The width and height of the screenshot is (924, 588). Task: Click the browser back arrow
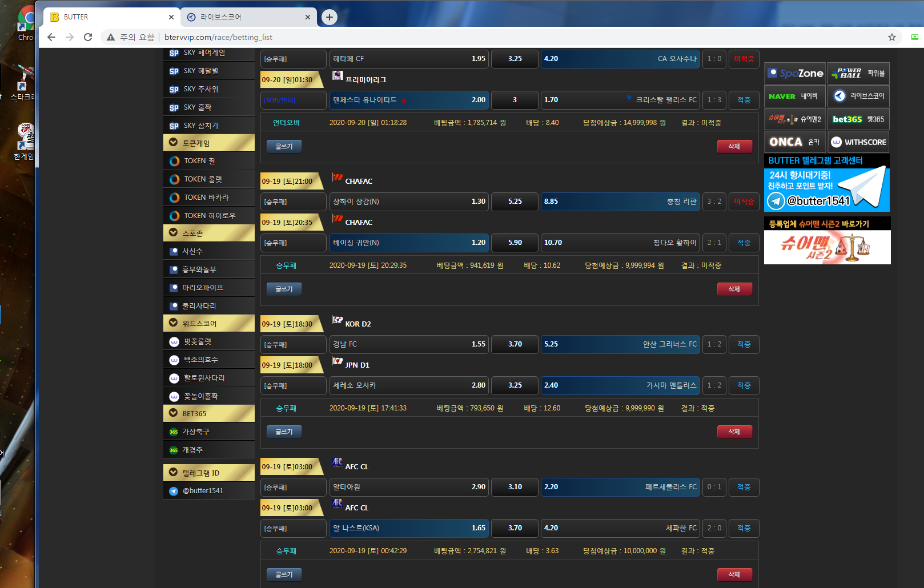point(51,37)
